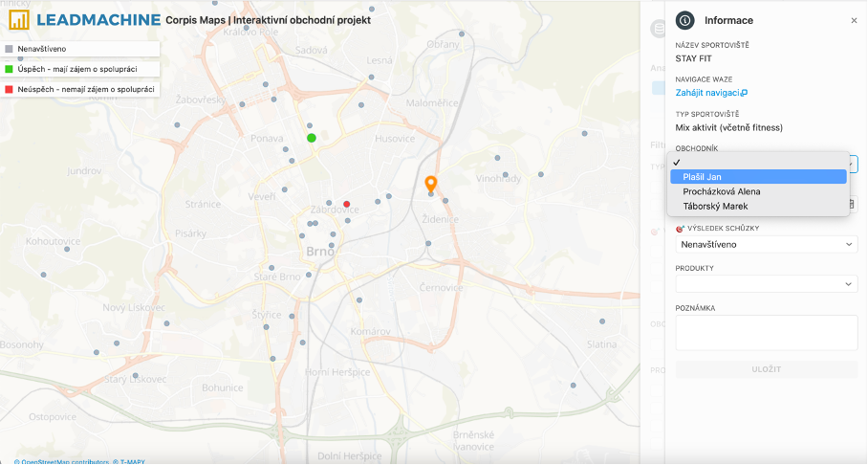
Task: Click grey marker at Nový Lískovec
Action: tap(166, 323)
